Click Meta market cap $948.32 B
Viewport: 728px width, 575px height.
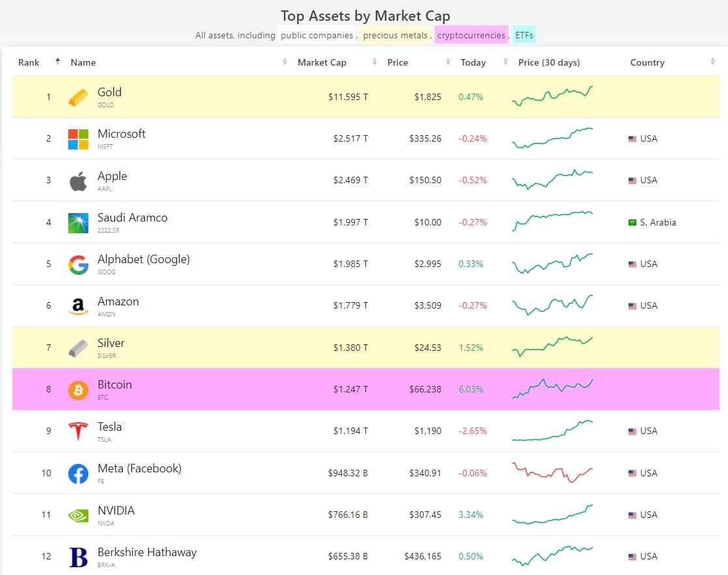tap(348, 474)
